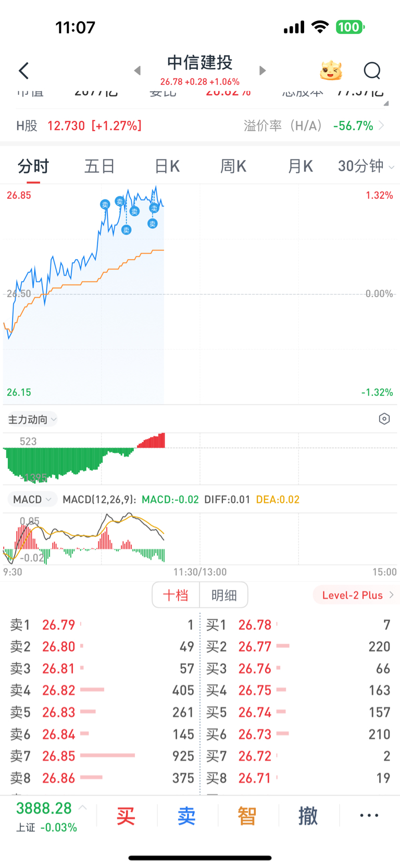Open the MACD indicator dropdown
The image size is (400, 868).
32,499
